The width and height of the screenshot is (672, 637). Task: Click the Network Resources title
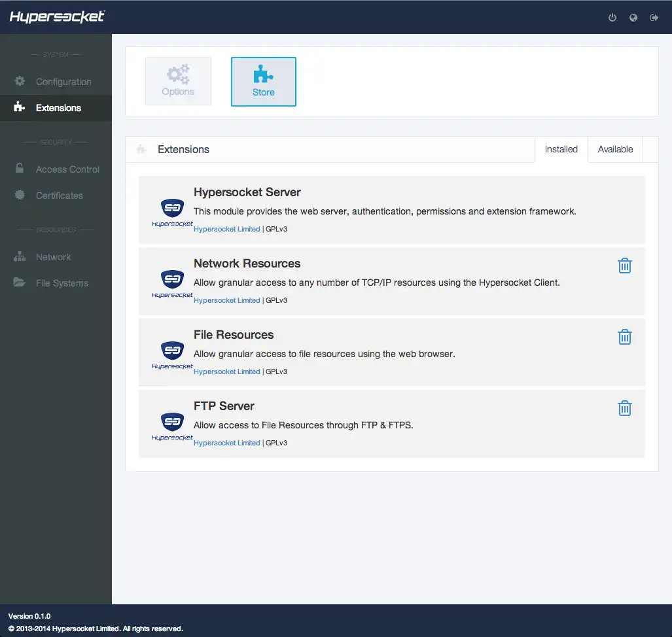click(x=247, y=264)
